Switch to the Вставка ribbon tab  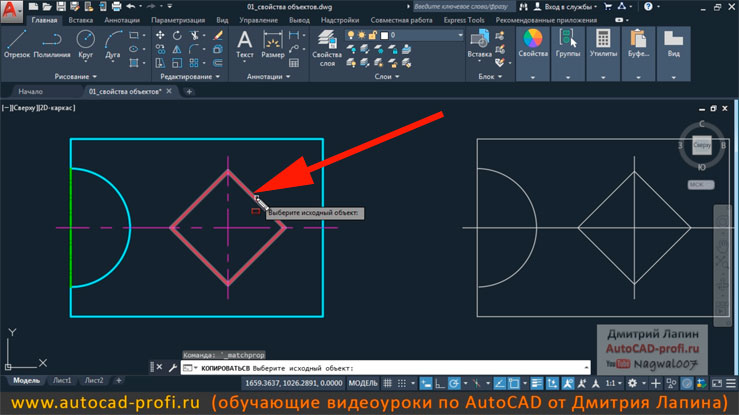[80, 20]
